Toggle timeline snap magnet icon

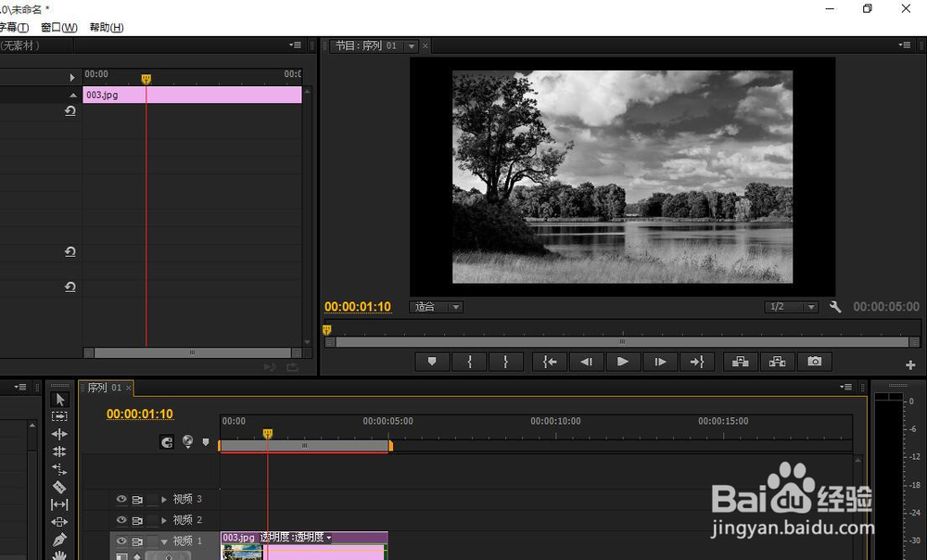(167, 441)
